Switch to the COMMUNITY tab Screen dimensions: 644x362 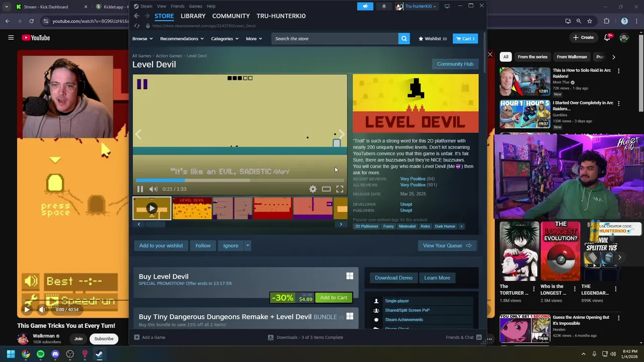click(x=231, y=16)
